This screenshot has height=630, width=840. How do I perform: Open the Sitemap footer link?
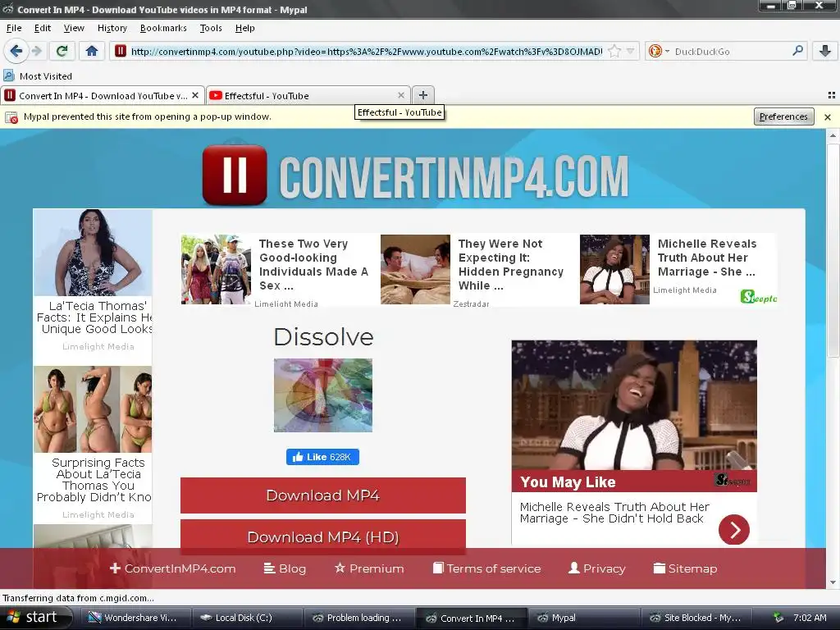pos(685,568)
